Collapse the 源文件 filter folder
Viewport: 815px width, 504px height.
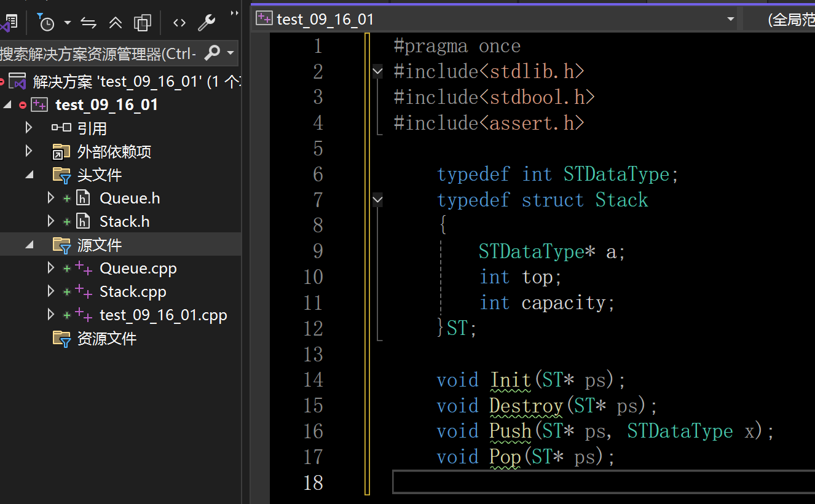[x=30, y=245]
